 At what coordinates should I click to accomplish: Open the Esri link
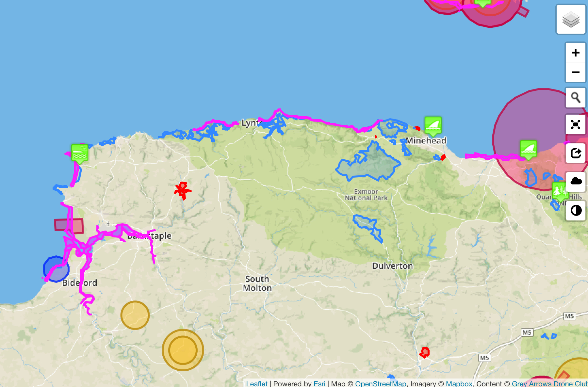pyautogui.click(x=319, y=383)
